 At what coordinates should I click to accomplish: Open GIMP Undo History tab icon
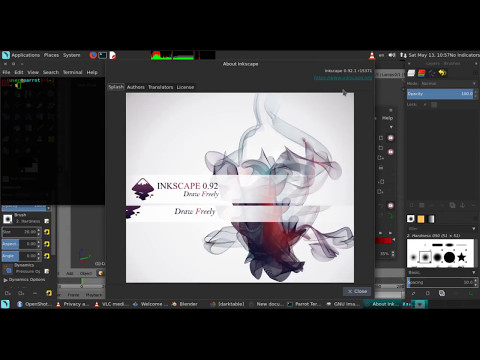click(x=442, y=73)
